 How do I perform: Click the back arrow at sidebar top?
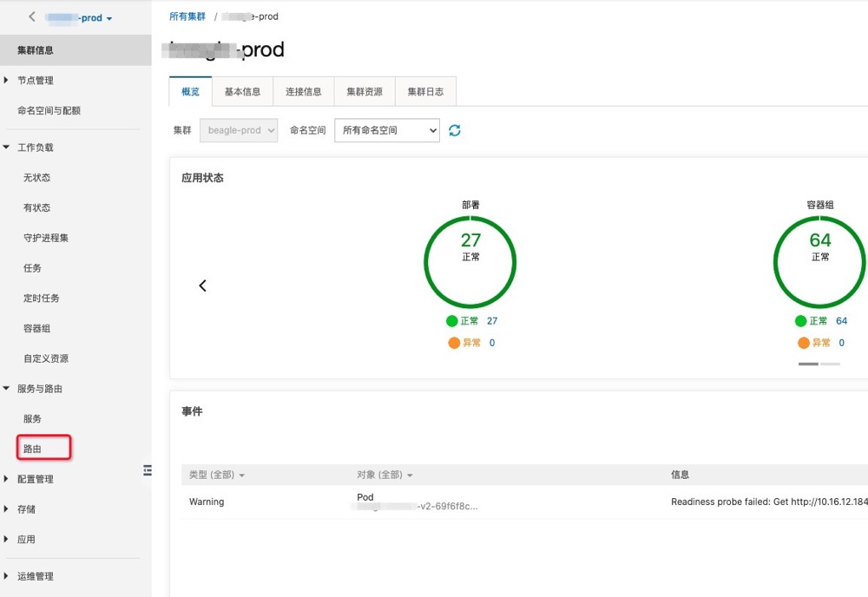[x=32, y=16]
